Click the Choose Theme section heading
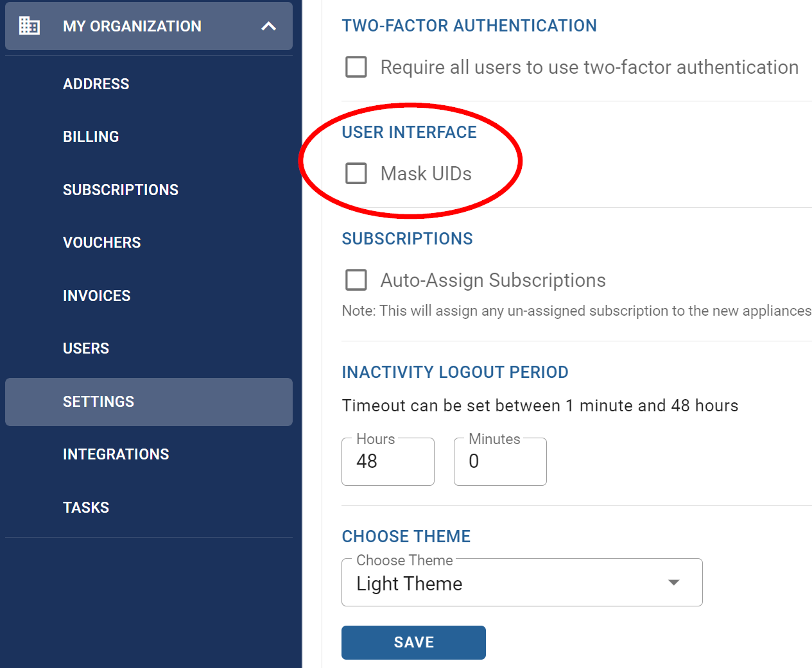The width and height of the screenshot is (812, 668). tap(406, 536)
